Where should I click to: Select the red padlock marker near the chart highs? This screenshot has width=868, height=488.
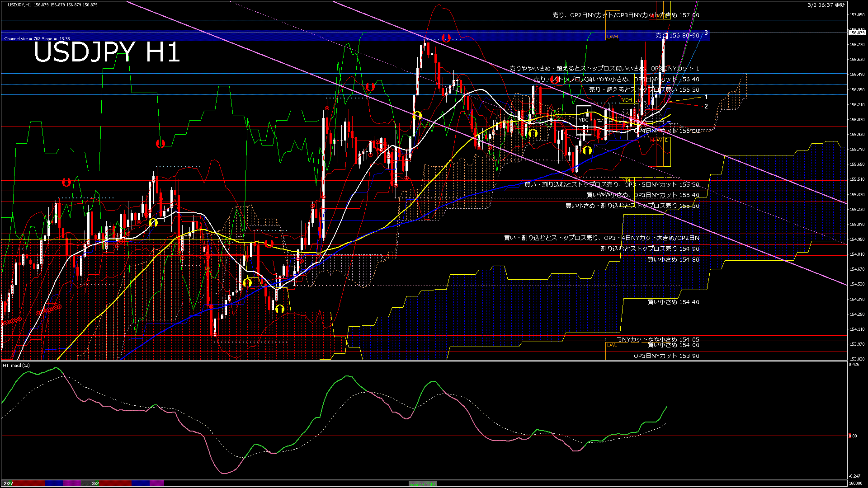point(445,38)
